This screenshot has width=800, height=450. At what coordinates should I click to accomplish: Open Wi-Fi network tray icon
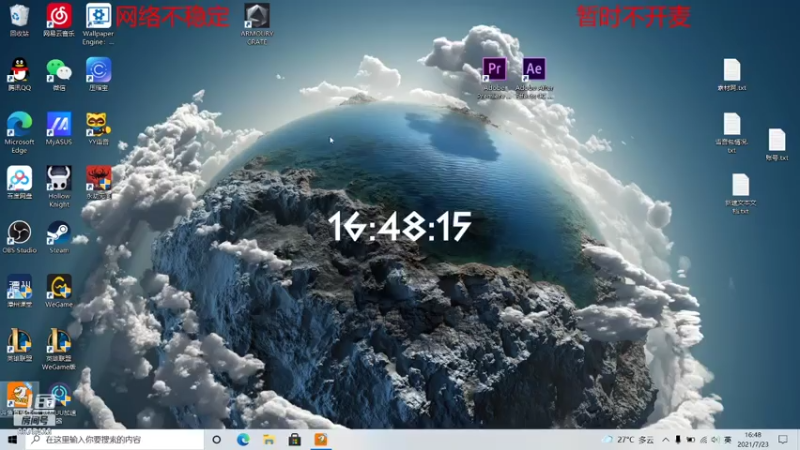(703, 439)
